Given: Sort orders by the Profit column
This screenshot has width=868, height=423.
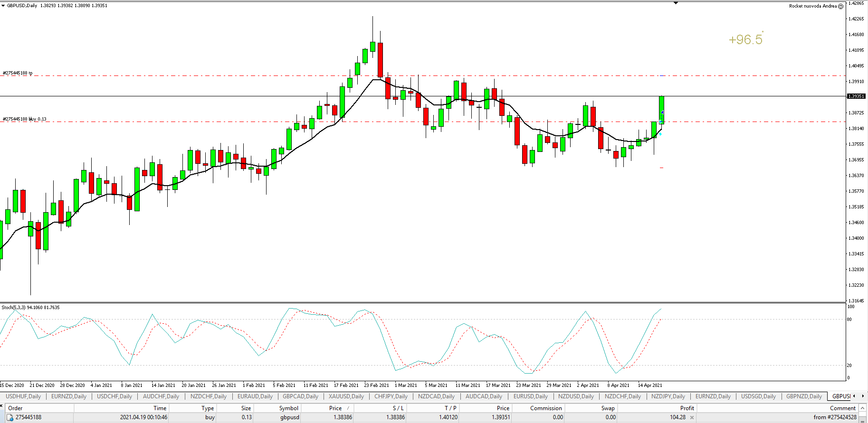Looking at the screenshot, I should coord(687,408).
